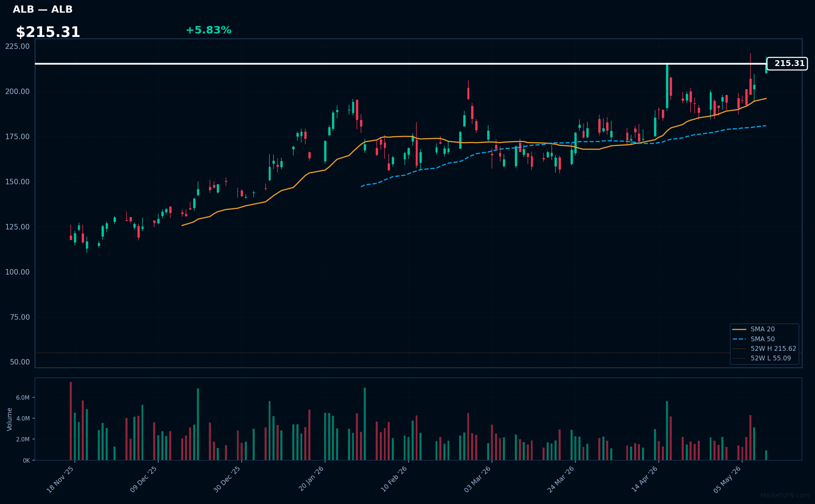Click the 150.00 price axis label

click(x=17, y=182)
